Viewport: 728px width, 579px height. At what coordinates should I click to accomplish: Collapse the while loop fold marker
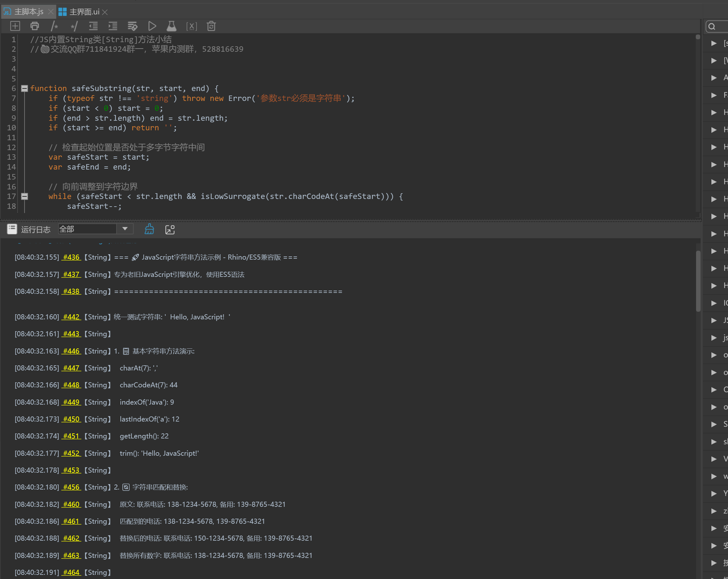[24, 196]
